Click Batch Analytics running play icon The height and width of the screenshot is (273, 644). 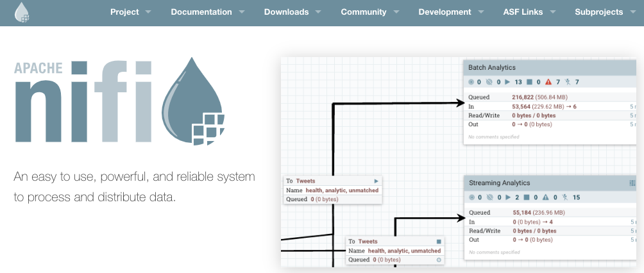[507, 82]
